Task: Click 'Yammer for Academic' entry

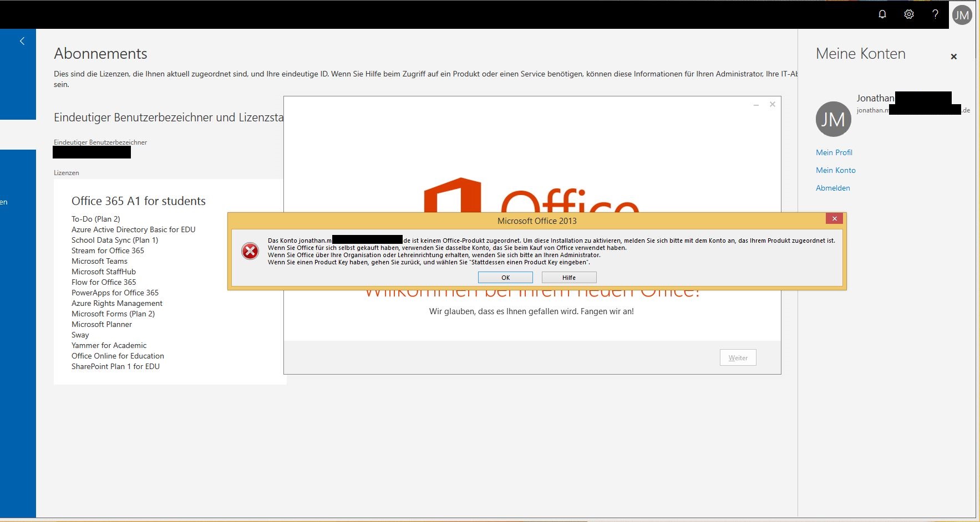Action: tap(109, 345)
